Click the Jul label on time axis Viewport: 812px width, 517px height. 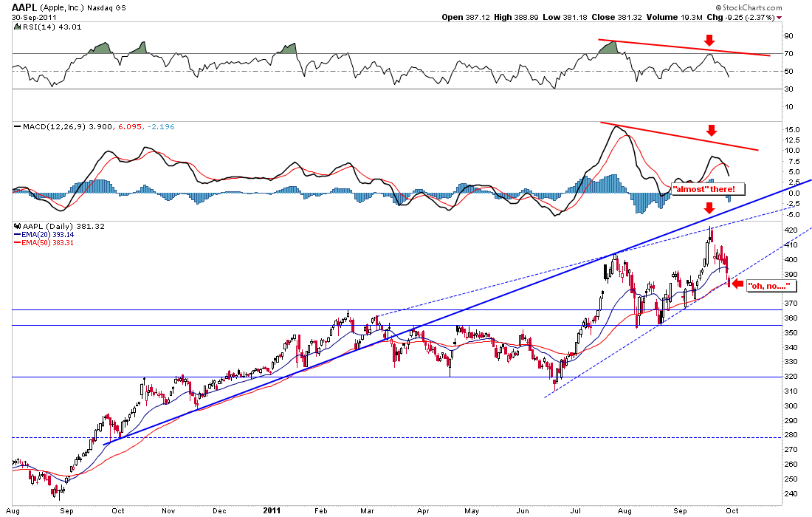pos(575,511)
